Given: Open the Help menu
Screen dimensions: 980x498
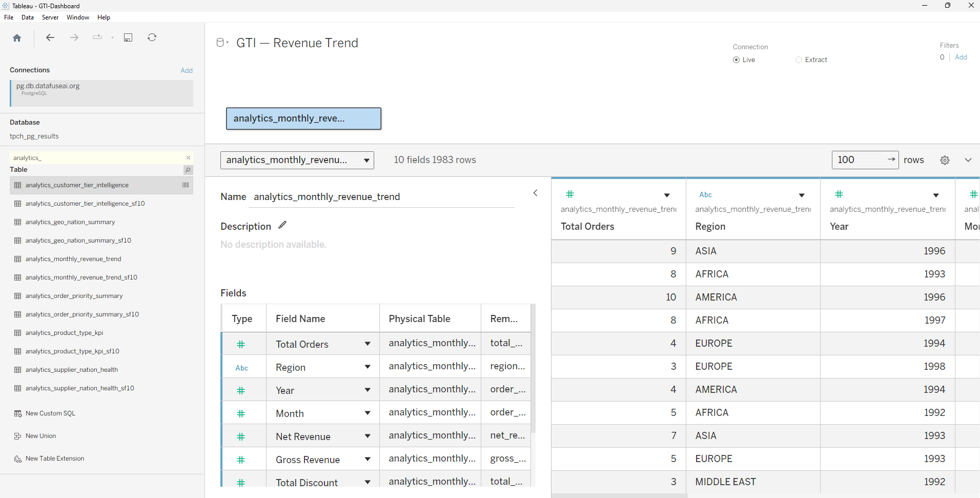Looking at the screenshot, I should (104, 17).
